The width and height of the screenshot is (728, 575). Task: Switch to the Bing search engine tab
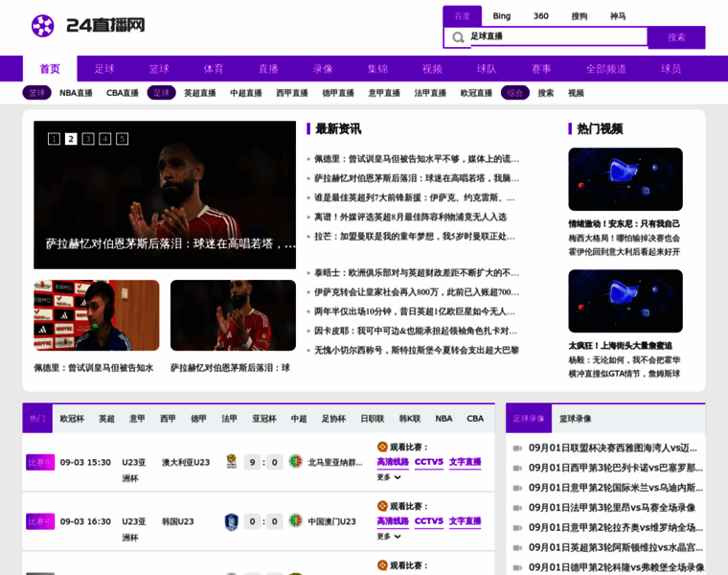[x=502, y=16]
